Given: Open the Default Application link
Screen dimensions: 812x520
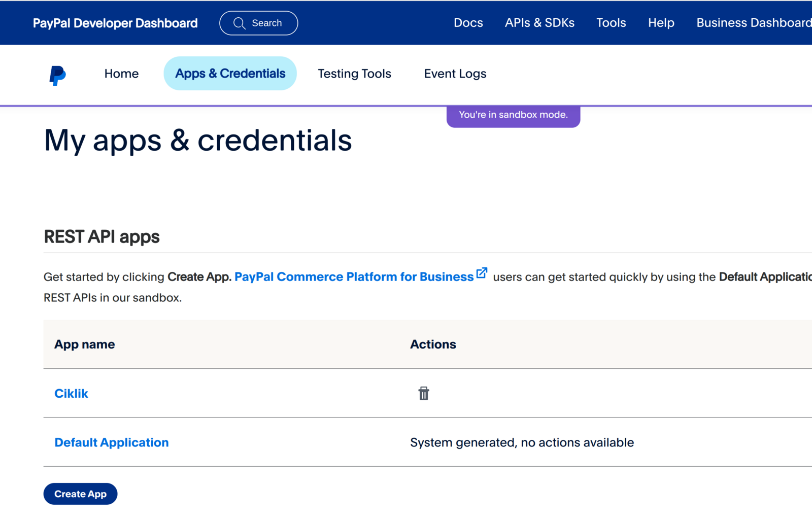Looking at the screenshot, I should click(112, 442).
